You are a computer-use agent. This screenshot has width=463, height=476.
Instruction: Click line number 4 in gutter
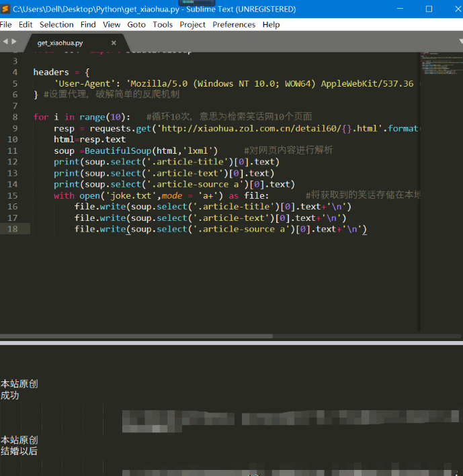[x=15, y=73]
